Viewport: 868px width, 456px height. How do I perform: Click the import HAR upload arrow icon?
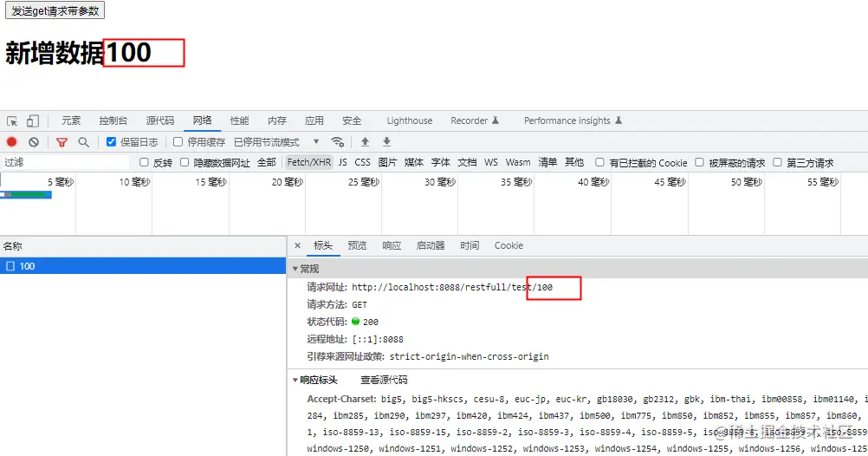365,142
